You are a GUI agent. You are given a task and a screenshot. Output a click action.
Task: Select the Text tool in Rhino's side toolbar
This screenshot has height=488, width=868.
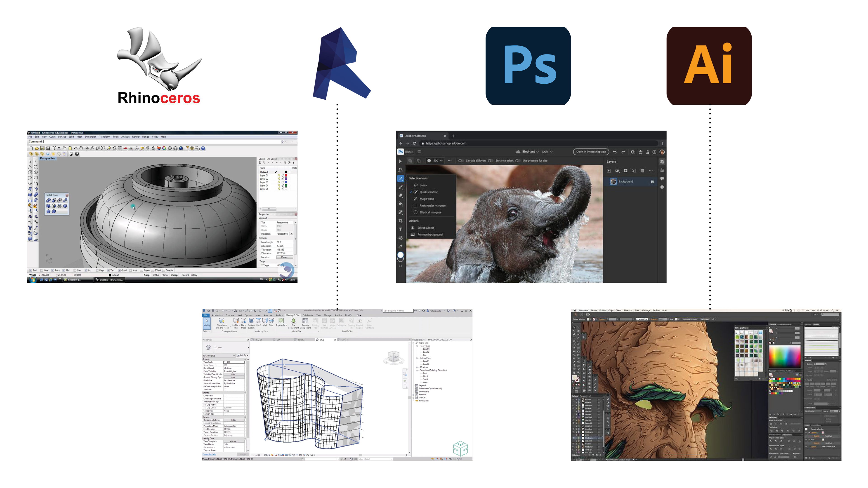(30, 228)
